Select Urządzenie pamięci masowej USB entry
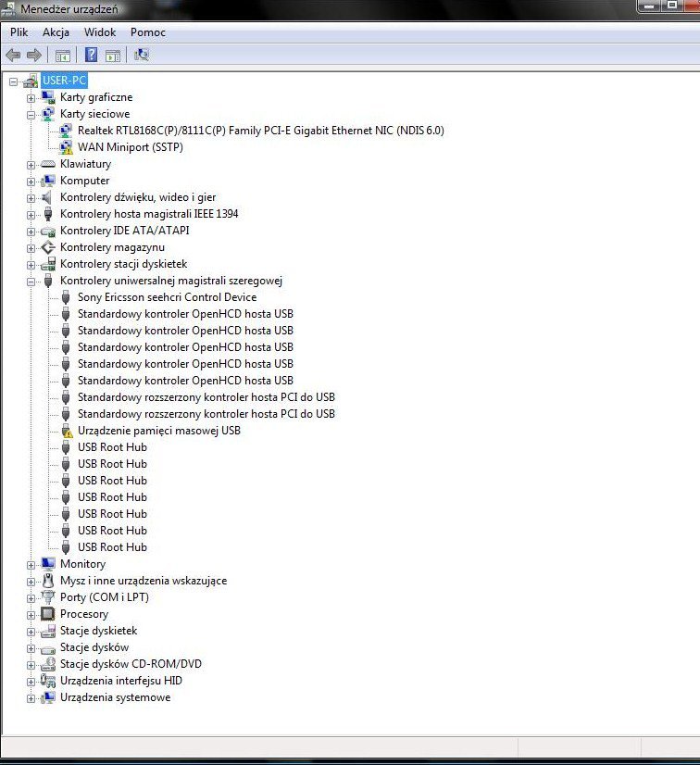The image size is (700, 765). coord(159,431)
